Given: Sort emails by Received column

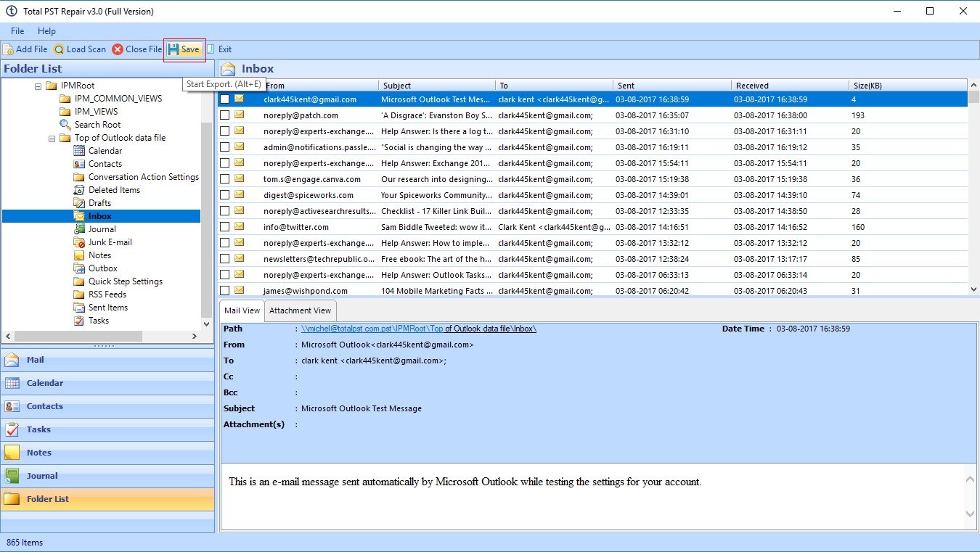Looking at the screenshot, I should (790, 86).
